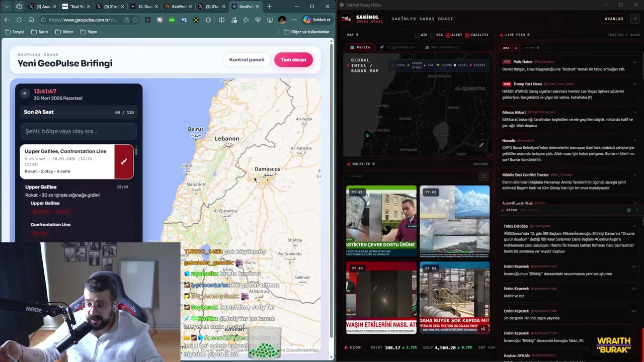Switch to the KickPeek browser tab
Viewport: 644px width, 362px height.
tap(178, 7)
